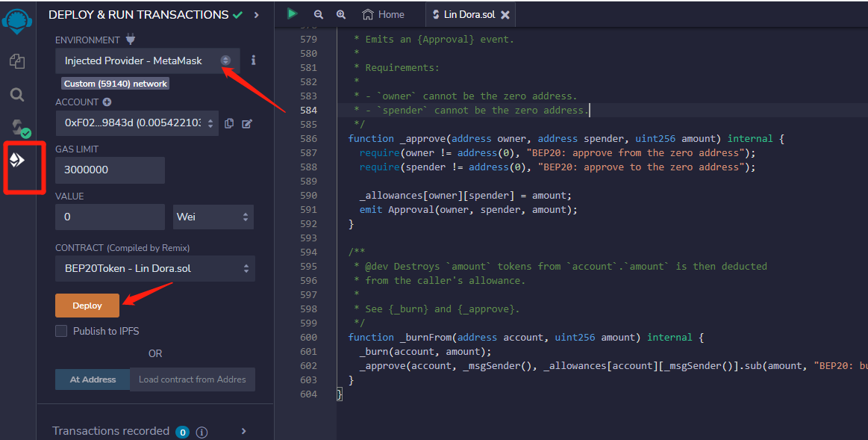
Task: Click the orange Deploy button
Action: [x=87, y=306]
